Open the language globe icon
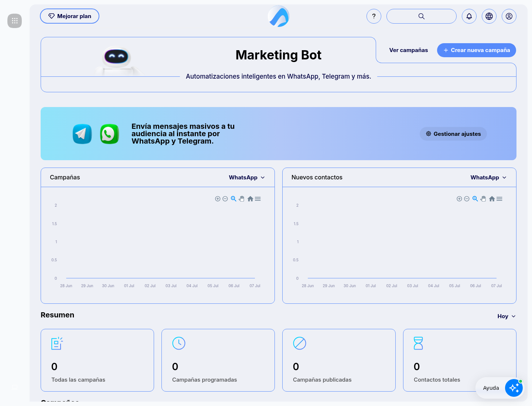The height and width of the screenshot is (406, 532). click(489, 16)
